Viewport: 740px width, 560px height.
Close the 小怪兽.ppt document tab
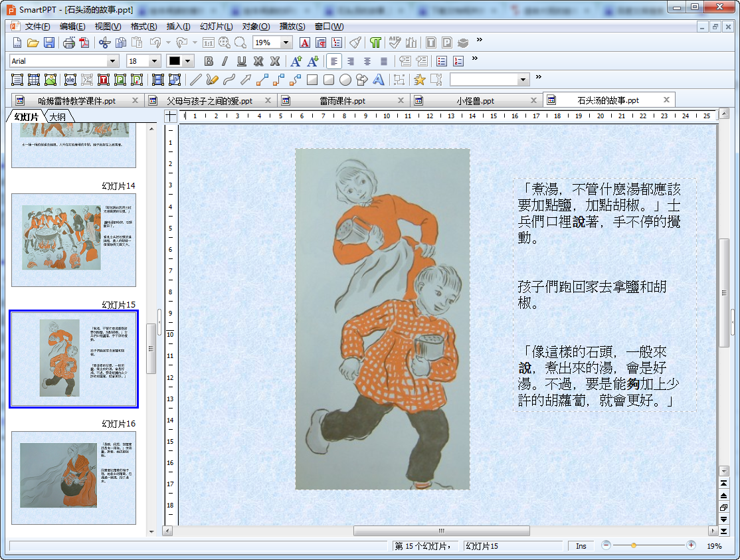[533, 100]
